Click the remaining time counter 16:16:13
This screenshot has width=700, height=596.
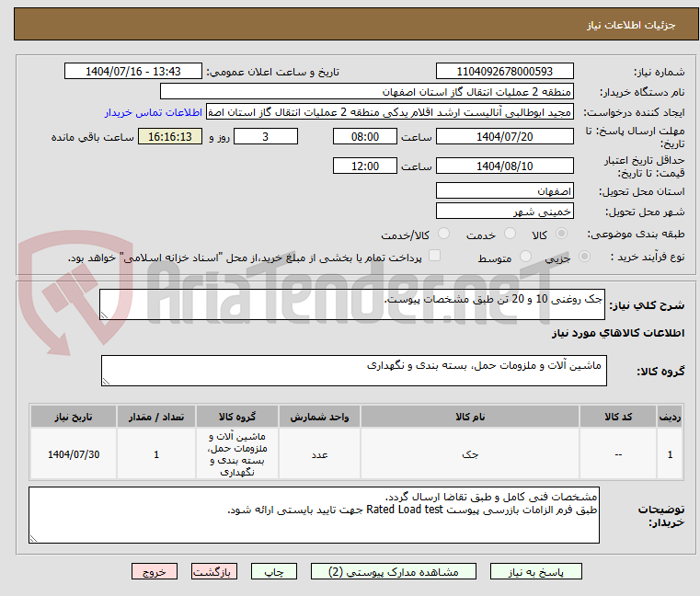click(170, 137)
